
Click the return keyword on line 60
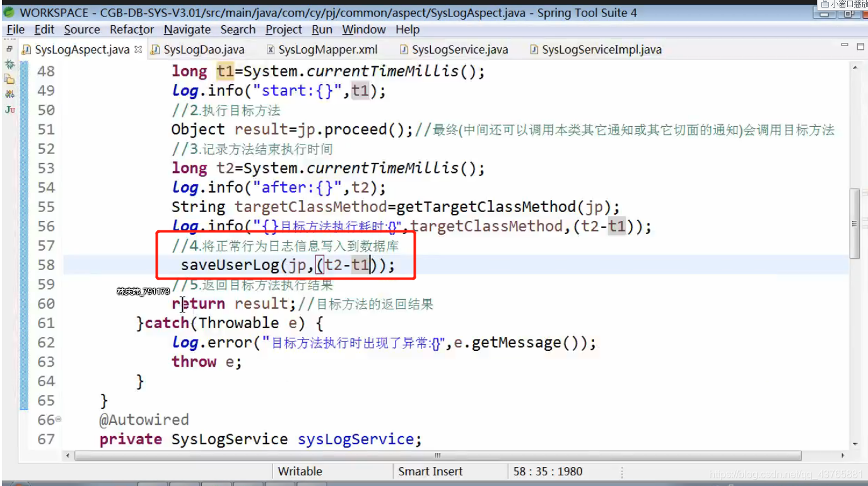(198, 304)
